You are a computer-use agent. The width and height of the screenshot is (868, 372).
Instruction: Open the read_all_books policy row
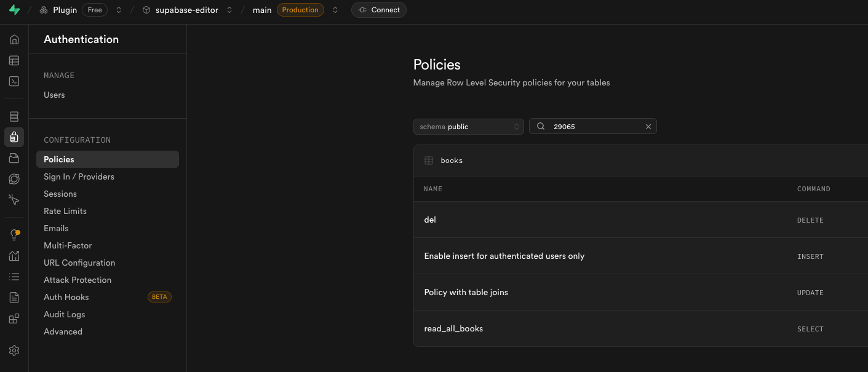(453, 329)
